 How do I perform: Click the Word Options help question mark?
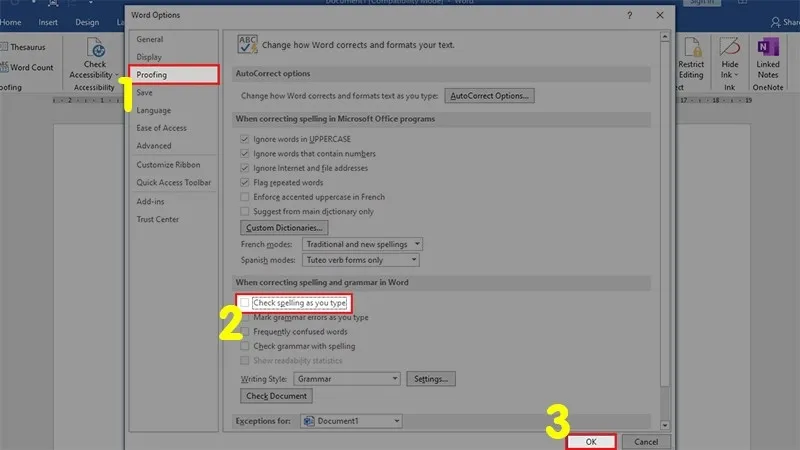point(629,15)
